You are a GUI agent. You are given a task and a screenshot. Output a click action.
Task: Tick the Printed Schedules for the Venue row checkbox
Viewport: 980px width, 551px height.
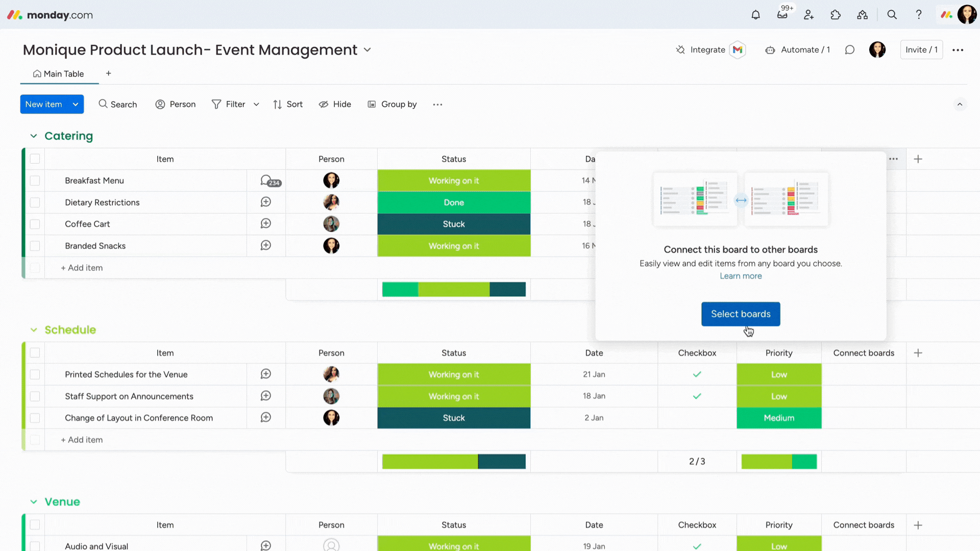35,374
